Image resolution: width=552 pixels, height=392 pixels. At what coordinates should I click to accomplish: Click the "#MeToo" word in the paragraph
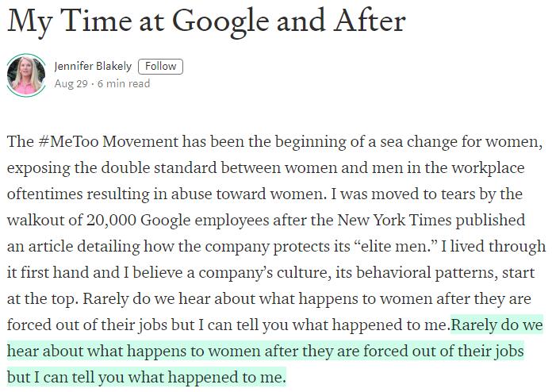[67, 142]
